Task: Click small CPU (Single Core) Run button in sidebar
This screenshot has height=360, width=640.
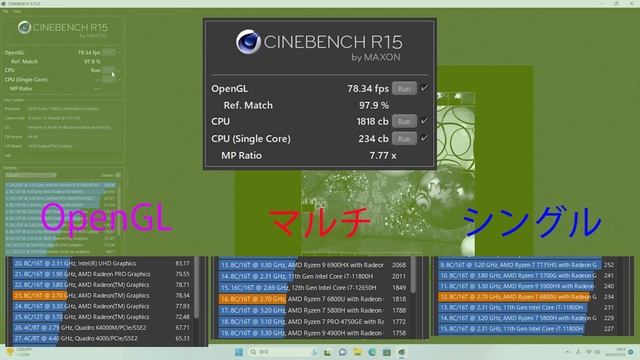Action: point(109,79)
